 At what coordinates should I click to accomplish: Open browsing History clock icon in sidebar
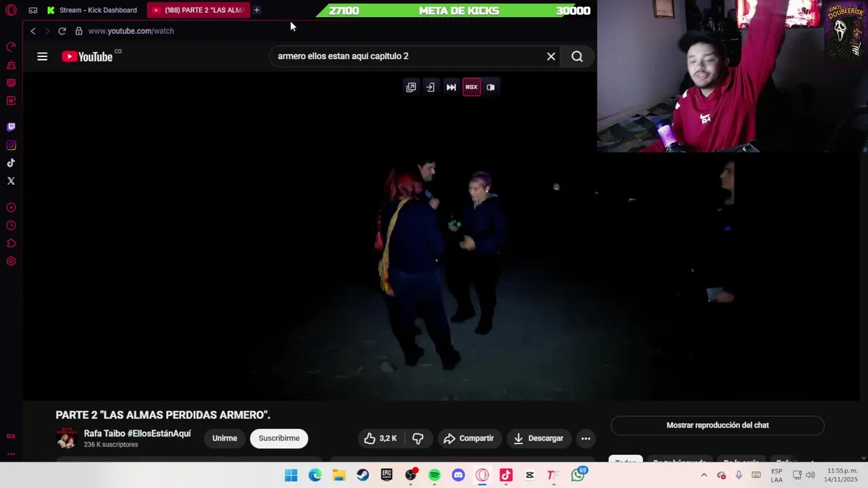click(x=11, y=226)
